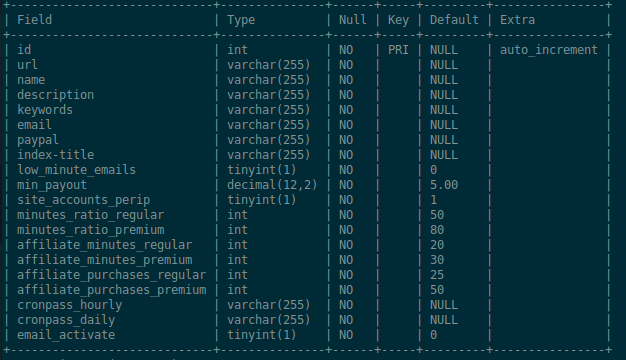Click the 'email_activate' field name
This screenshot has width=626, height=360.
[x=66, y=335]
